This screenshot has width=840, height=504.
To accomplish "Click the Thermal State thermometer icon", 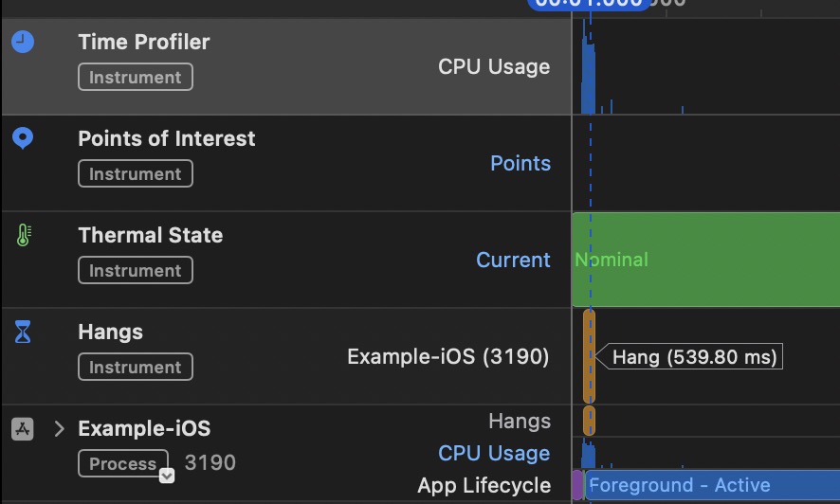I will (24, 235).
